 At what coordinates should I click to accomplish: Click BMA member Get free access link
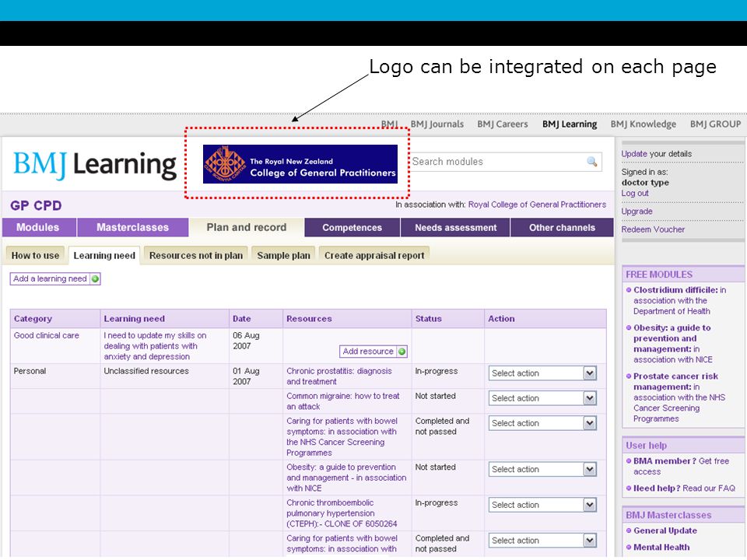point(680,466)
